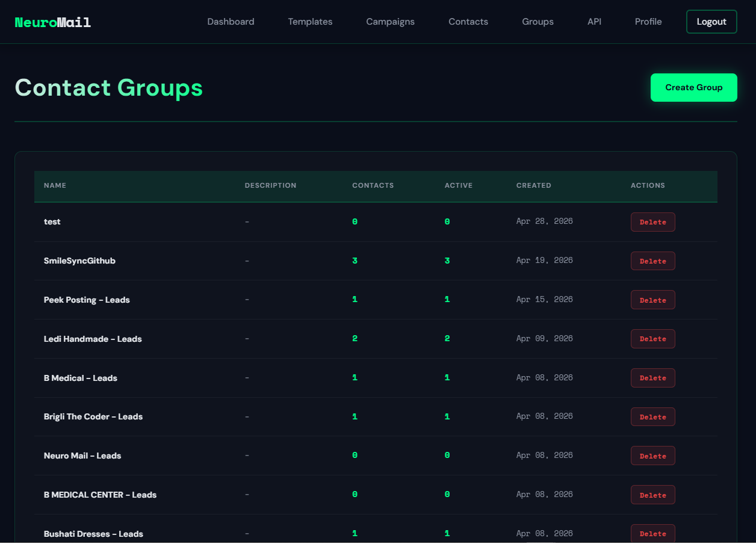Delete Bushati Dresses - Leads group

point(653,534)
